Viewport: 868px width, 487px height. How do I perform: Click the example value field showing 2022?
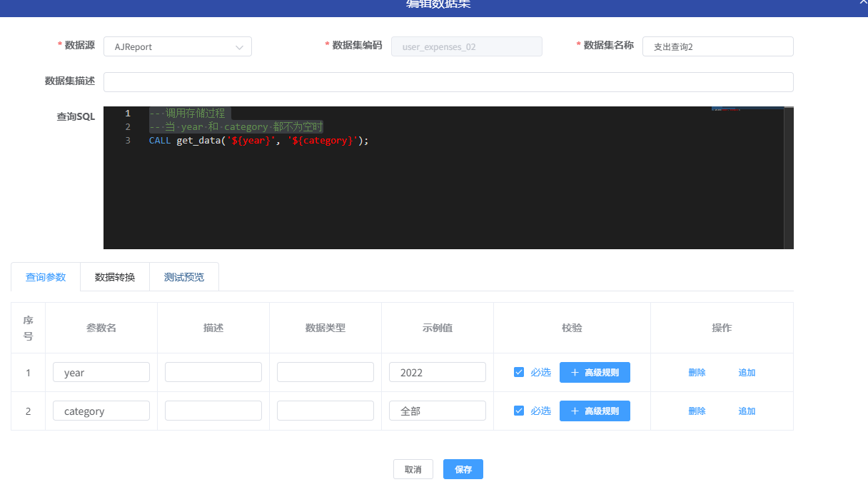(437, 373)
